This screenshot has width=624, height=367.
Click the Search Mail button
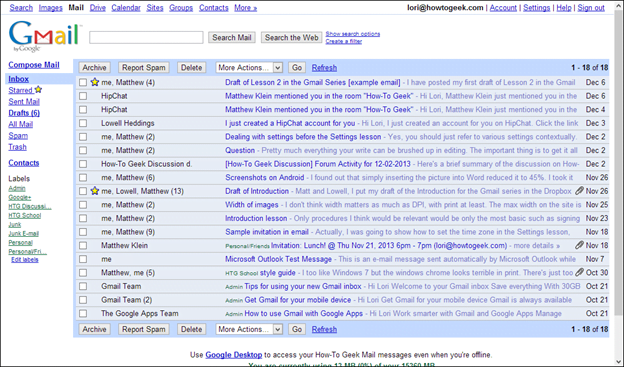click(x=232, y=37)
